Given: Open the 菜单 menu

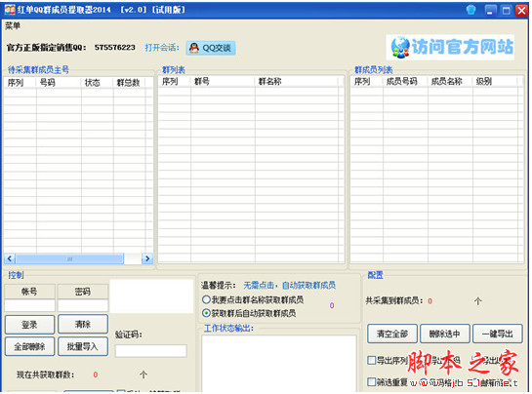Looking at the screenshot, I should pos(13,25).
